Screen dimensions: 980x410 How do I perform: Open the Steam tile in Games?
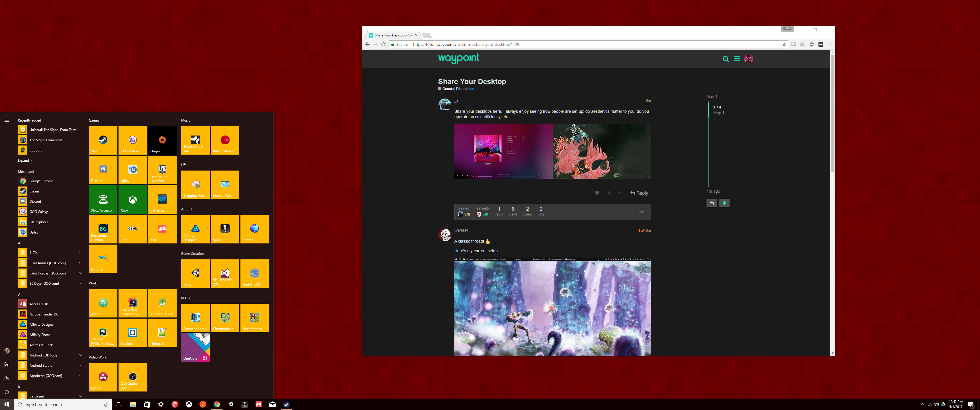[x=103, y=140]
